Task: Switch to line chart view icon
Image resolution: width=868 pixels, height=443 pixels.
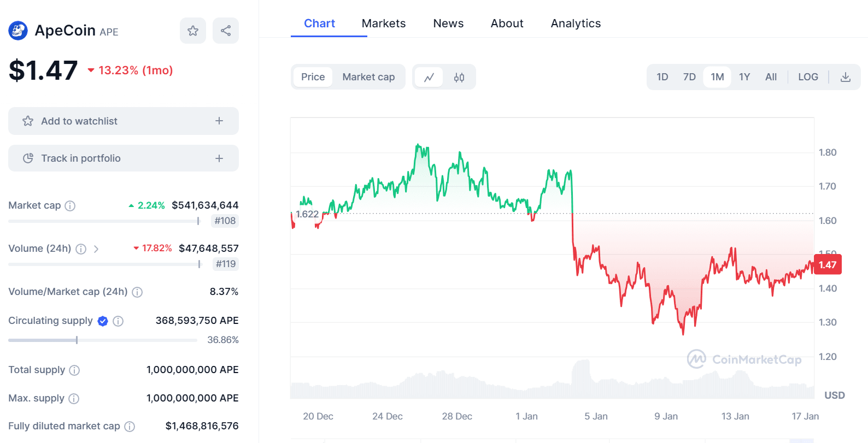Action: tap(429, 77)
